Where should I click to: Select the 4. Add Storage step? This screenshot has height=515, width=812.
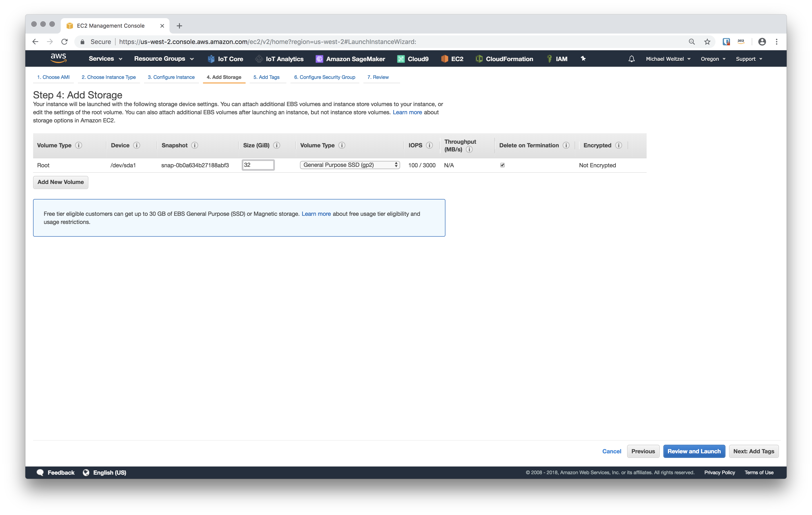point(224,77)
